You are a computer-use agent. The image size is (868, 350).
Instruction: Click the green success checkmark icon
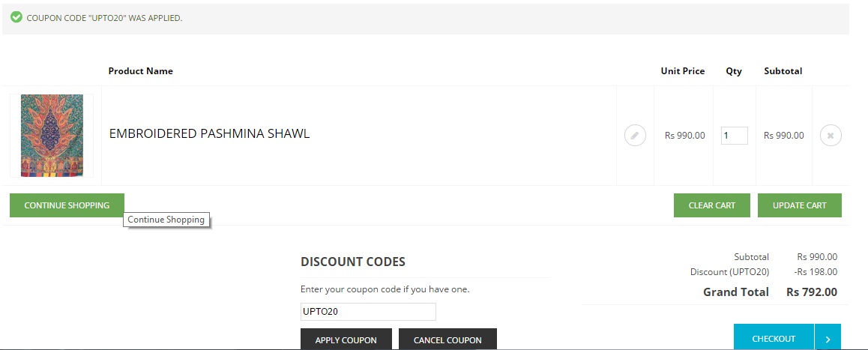[16, 17]
